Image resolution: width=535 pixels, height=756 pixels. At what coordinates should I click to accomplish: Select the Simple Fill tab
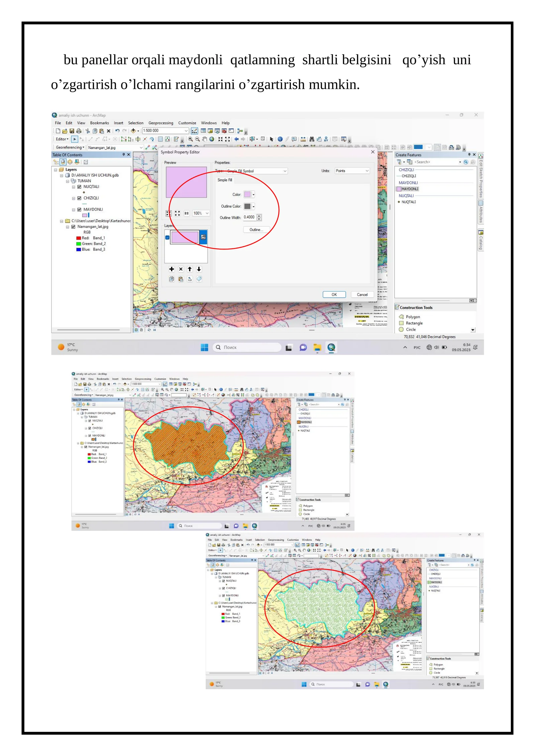coord(225,180)
